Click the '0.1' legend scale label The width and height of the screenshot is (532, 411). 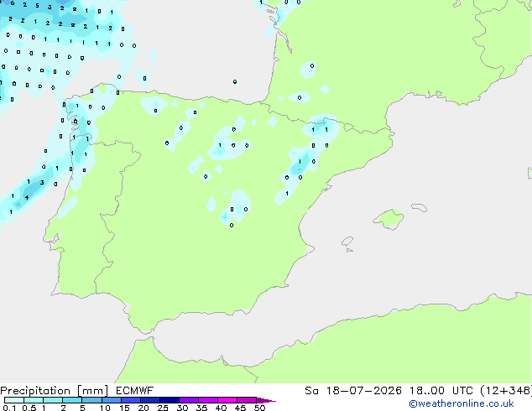9,408
